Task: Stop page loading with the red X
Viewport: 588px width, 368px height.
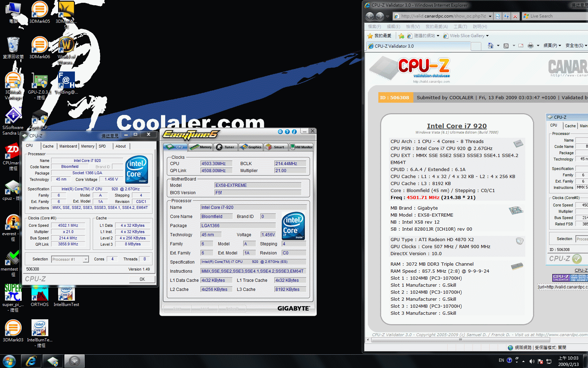Action: (515, 16)
